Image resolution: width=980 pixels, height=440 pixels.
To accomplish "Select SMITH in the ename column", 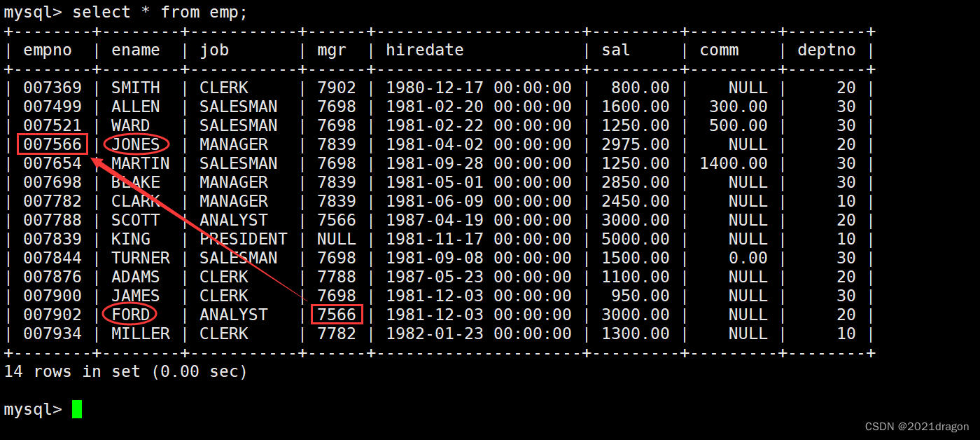I will (136, 88).
